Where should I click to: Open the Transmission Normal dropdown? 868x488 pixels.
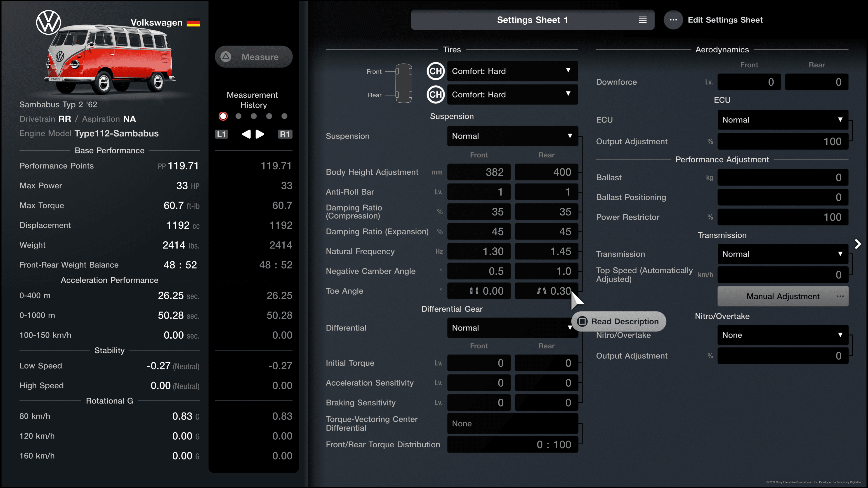(783, 254)
